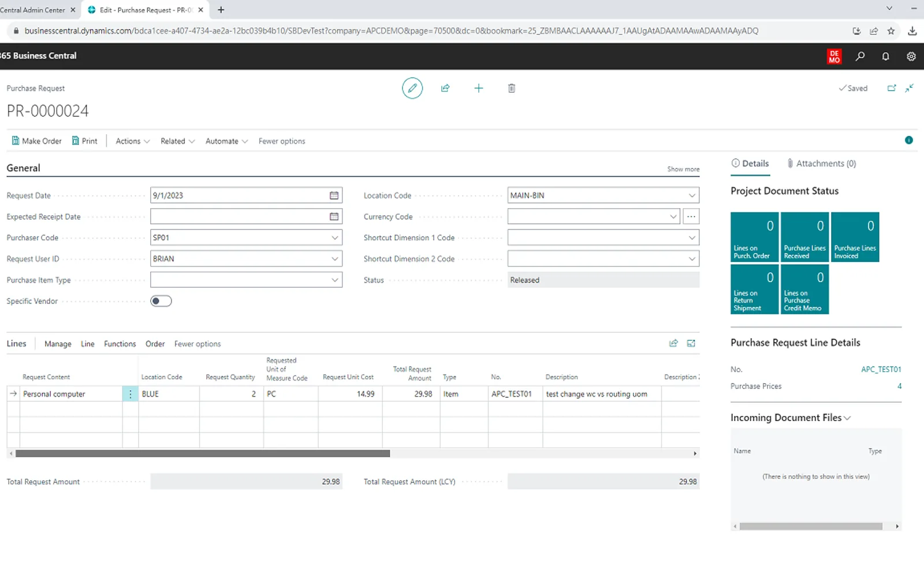924x578 pixels.
Task: Switch to the Attachments (0) tab
Action: pos(821,164)
